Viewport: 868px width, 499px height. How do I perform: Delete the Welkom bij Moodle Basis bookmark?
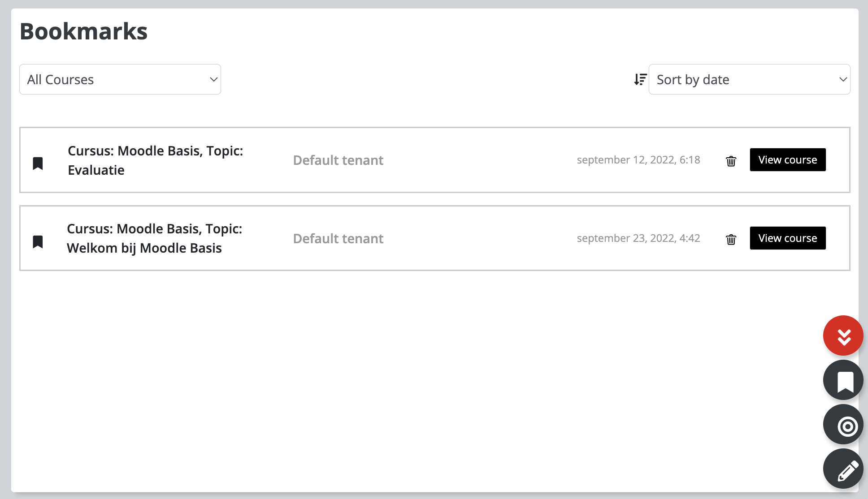pos(731,239)
